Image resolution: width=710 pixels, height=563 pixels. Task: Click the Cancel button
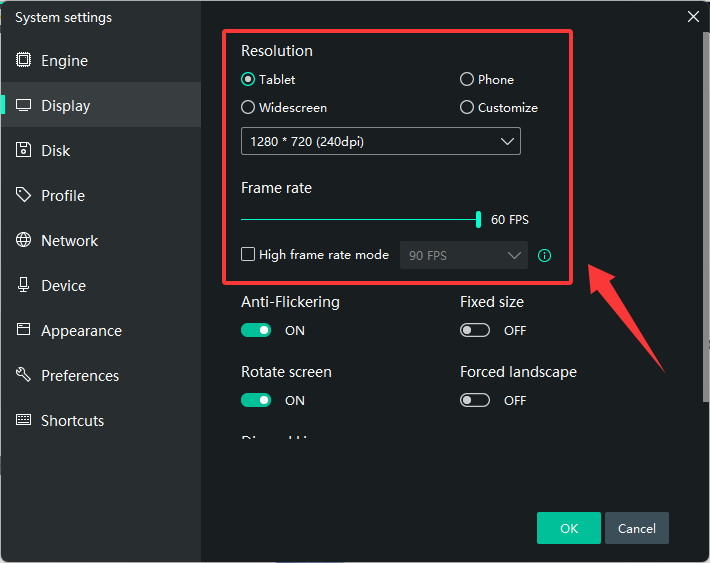[x=636, y=528]
